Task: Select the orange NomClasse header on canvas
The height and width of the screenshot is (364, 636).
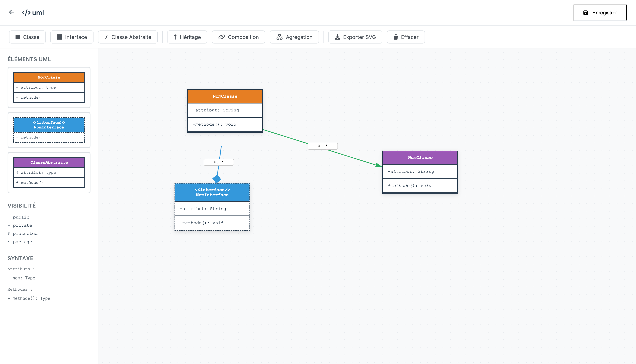Action: (225, 96)
